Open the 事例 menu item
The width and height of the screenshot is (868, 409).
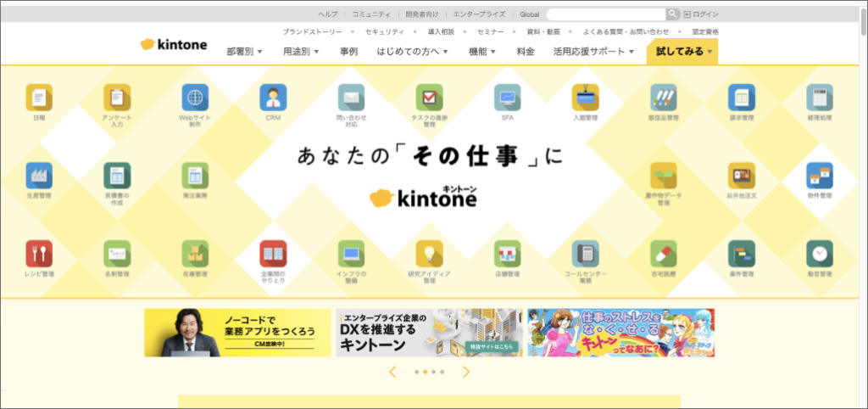348,52
